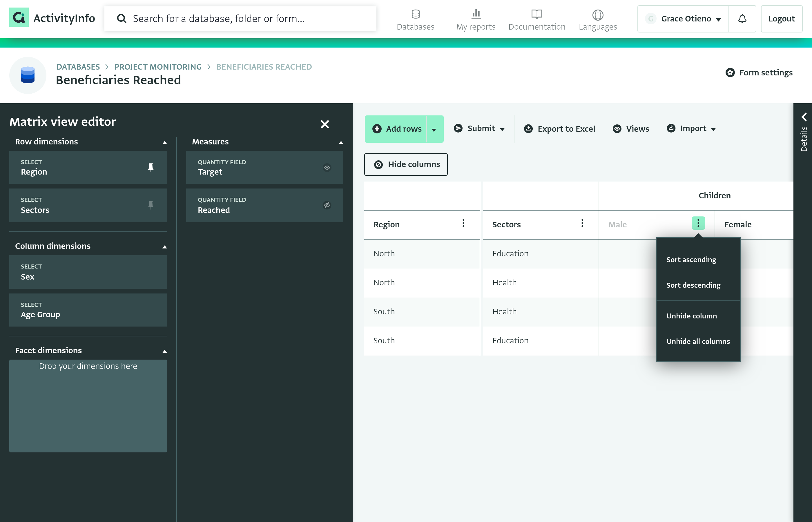Collapse the Column dimensions section
The width and height of the screenshot is (812, 522).
tap(165, 247)
